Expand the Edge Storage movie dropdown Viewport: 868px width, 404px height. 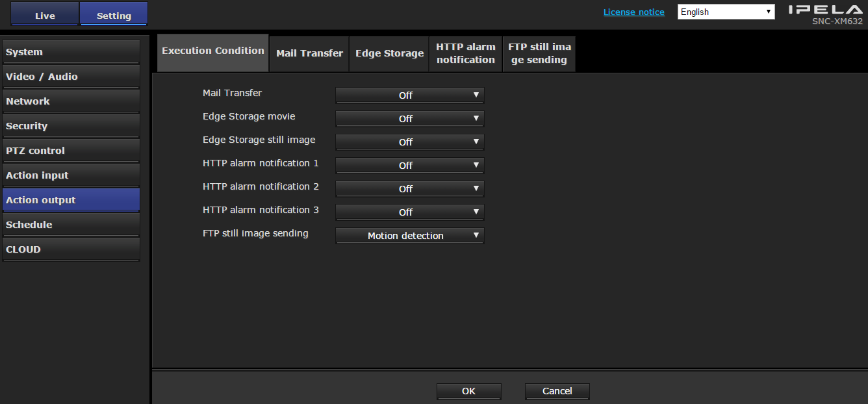(409, 119)
